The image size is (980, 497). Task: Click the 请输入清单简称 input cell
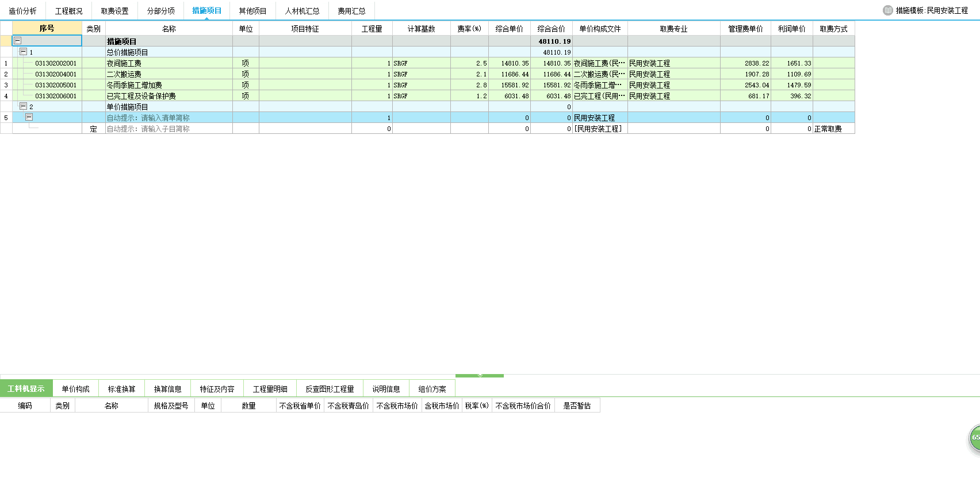(169, 118)
